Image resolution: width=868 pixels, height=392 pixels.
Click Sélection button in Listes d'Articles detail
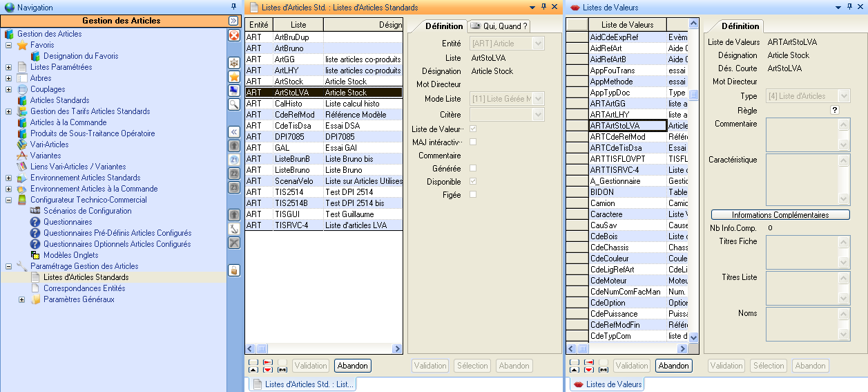(473, 366)
